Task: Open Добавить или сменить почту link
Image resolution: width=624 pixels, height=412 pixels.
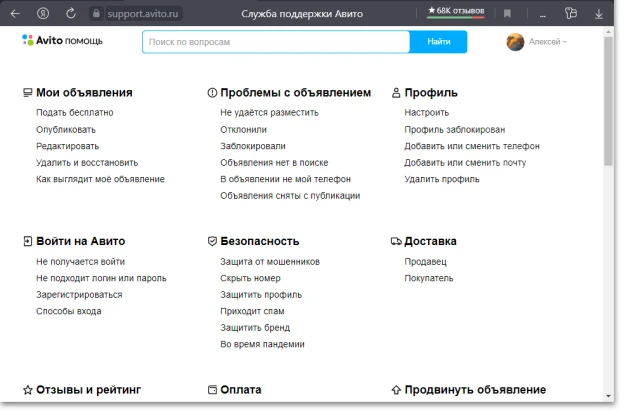Action: [465, 163]
